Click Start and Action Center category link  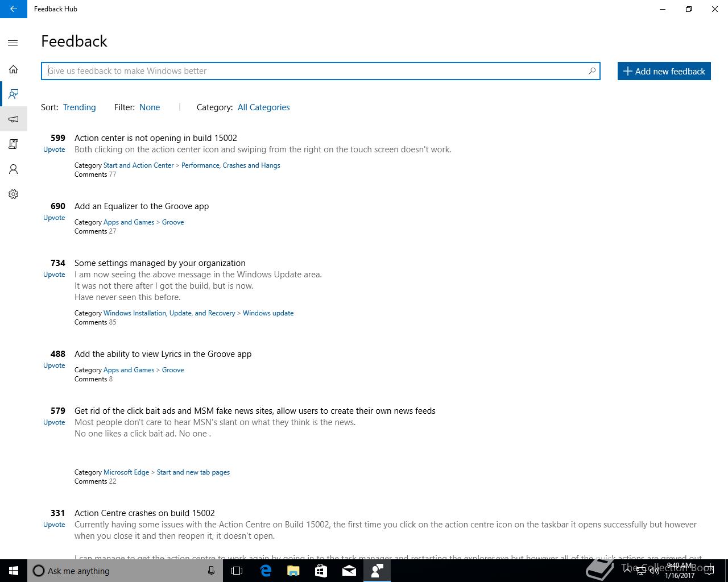tap(138, 165)
